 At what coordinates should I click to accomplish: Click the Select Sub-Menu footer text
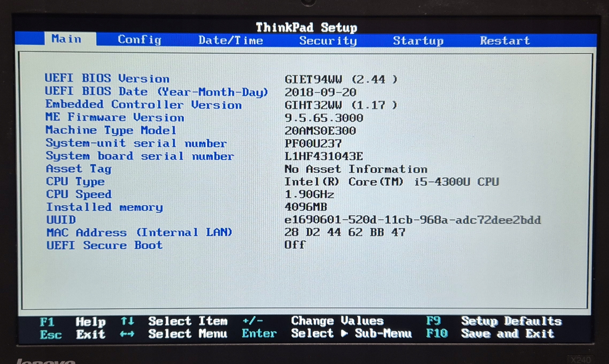[x=351, y=334]
